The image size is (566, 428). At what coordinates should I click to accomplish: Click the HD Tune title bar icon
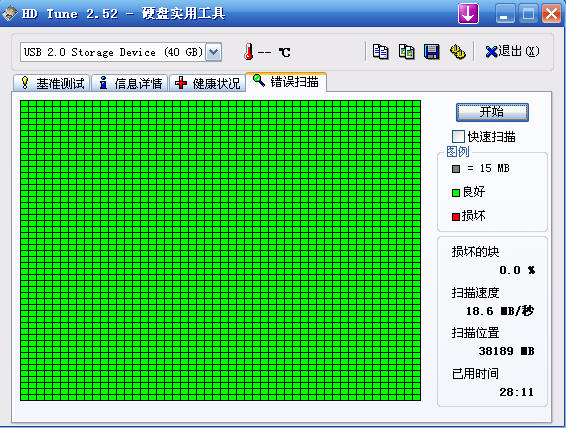(x=9, y=14)
